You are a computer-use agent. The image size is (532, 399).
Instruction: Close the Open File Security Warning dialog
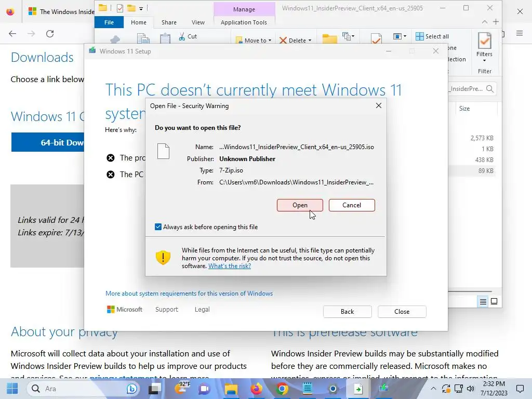[x=379, y=106]
